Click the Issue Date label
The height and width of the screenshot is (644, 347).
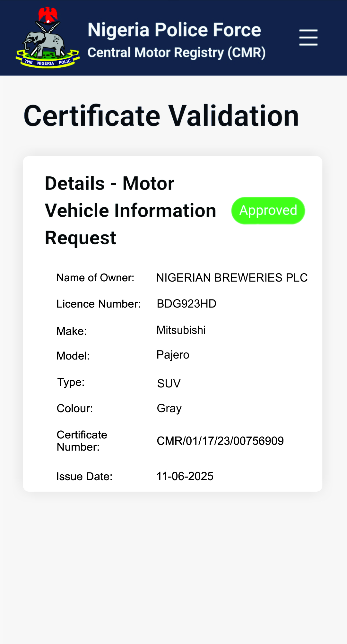[x=84, y=477]
